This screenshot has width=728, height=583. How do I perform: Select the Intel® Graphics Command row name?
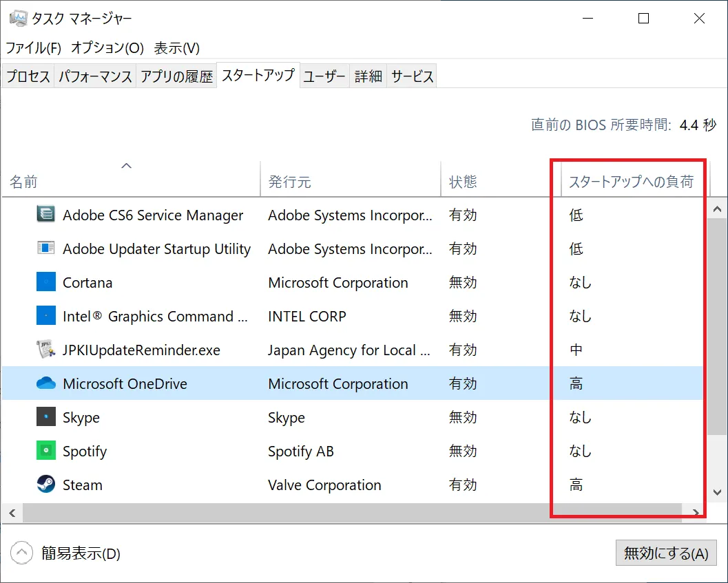pyautogui.click(x=155, y=316)
